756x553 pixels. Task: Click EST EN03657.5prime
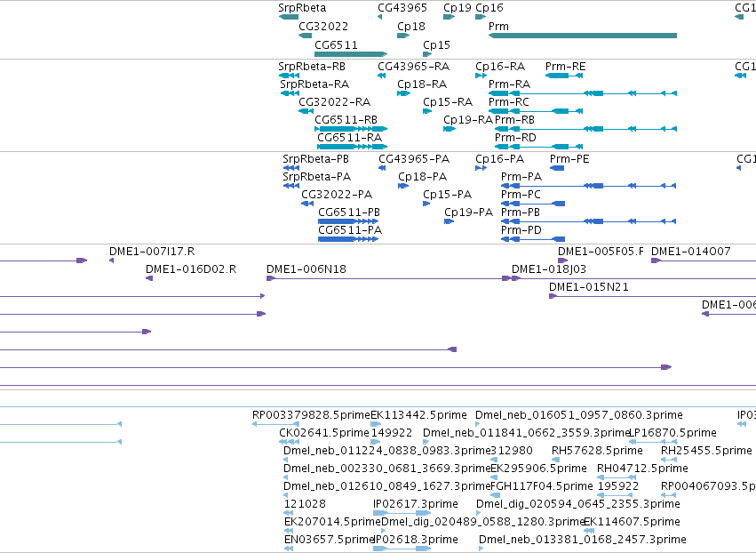[330, 540]
